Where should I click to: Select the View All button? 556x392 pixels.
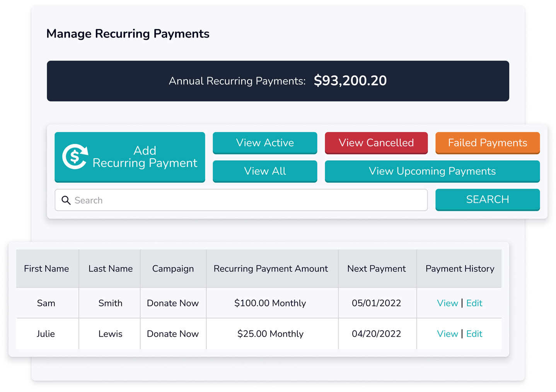(x=265, y=171)
